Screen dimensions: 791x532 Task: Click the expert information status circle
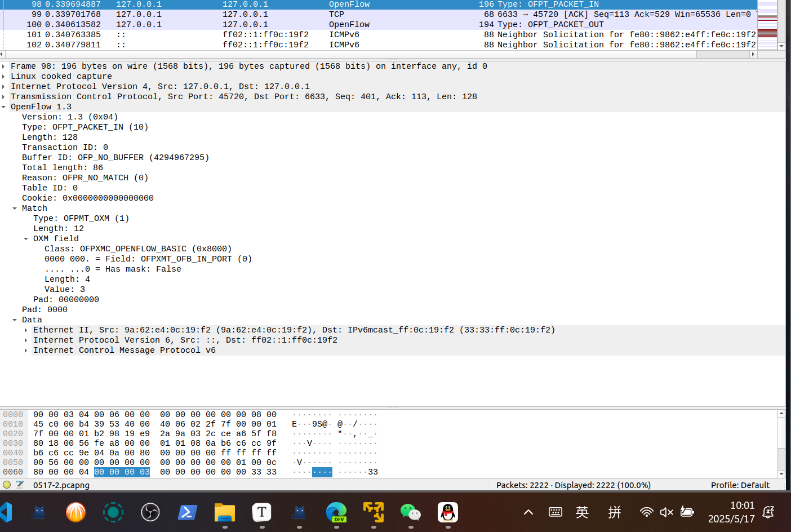pos(7,485)
